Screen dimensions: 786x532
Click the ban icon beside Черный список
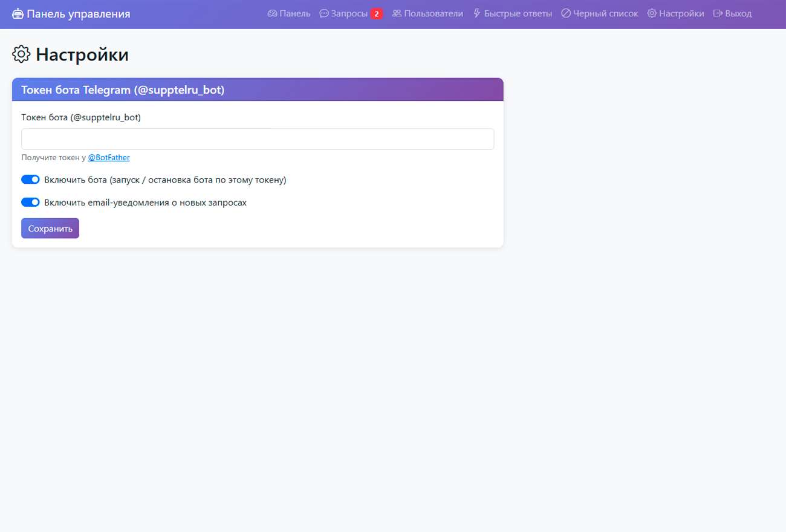pyautogui.click(x=566, y=13)
